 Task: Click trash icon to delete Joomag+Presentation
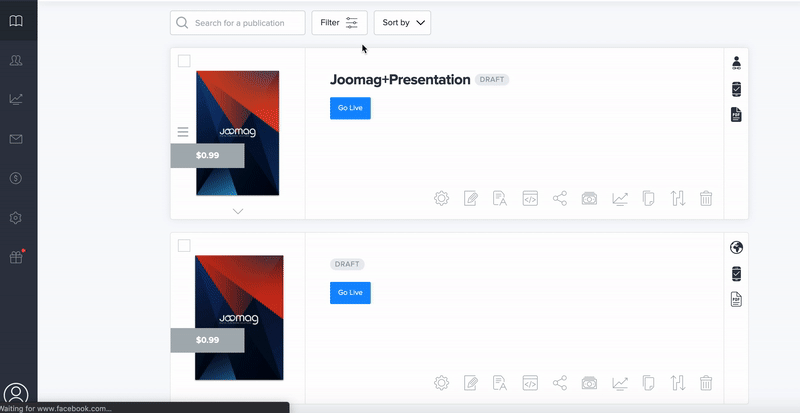tap(706, 198)
